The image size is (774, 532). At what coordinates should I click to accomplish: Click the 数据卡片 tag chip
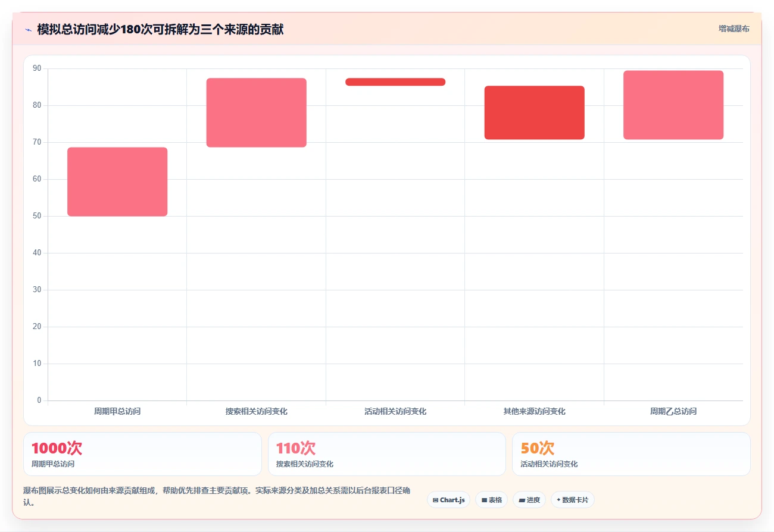tap(572, 500)
